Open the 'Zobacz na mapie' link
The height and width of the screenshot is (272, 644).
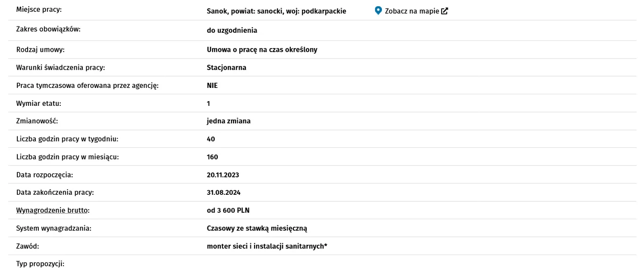pos(411,11)
